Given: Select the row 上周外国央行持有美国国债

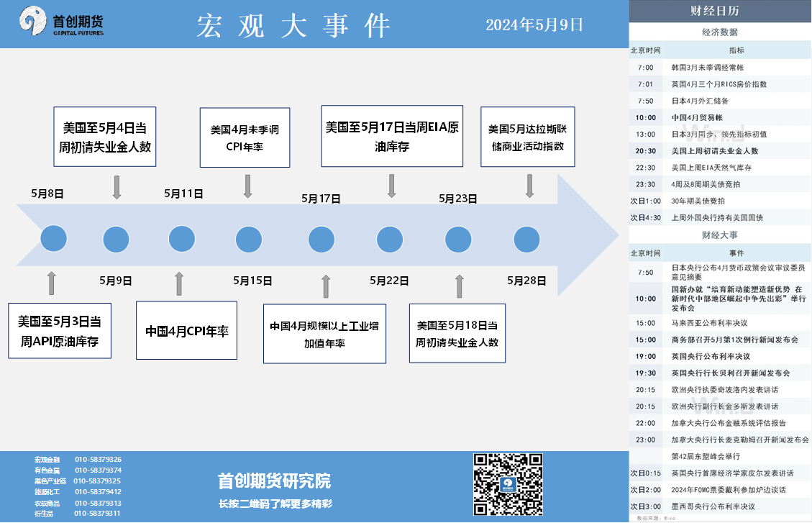Looking at the screenshot, I should coord(720,217).
